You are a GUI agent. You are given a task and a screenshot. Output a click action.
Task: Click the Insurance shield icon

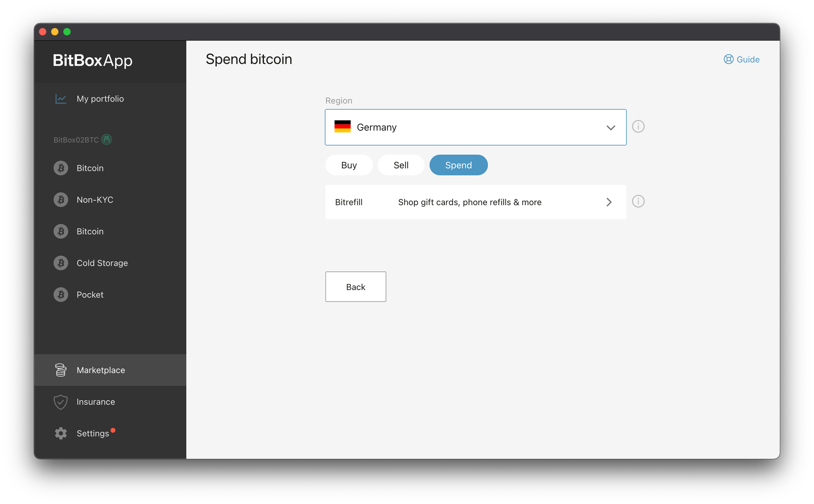(x=61, y=402)
